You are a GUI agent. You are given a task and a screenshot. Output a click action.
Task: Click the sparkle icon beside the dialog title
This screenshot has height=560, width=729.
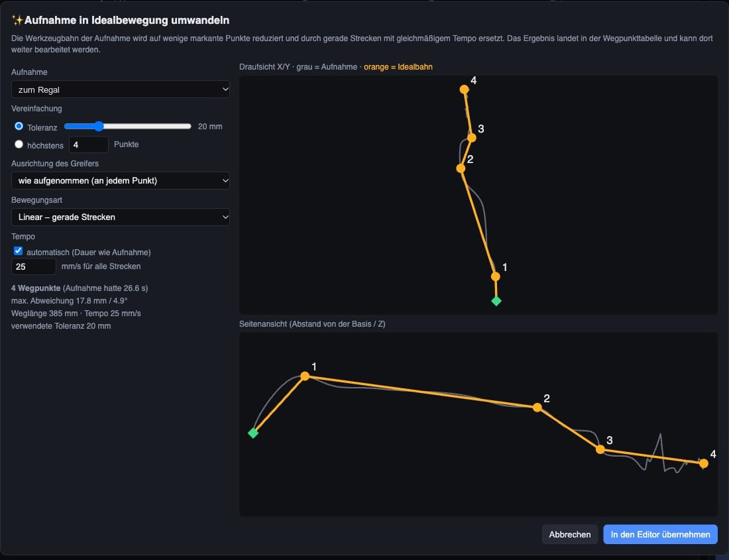(17, 20)
